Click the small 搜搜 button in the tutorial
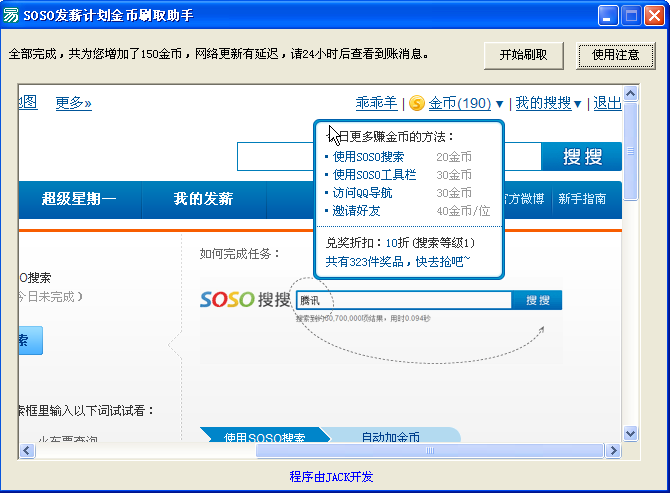The height and width of the screenshot is (493, 670). coord(538,300)
